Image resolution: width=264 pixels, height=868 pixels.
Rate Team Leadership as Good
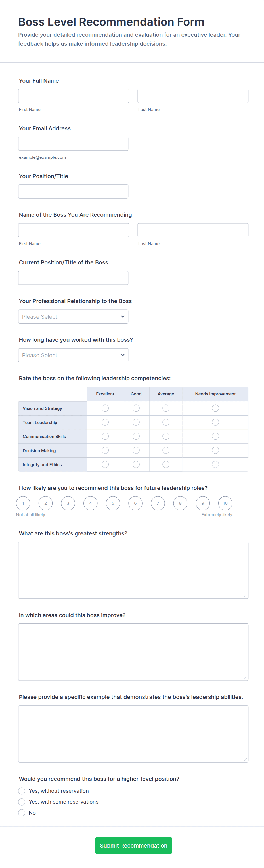(136, 422)
